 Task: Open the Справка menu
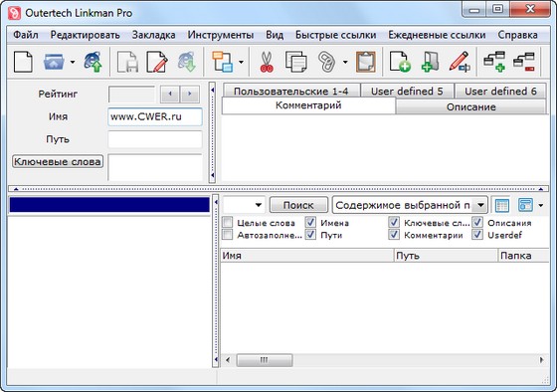[517, 35]
